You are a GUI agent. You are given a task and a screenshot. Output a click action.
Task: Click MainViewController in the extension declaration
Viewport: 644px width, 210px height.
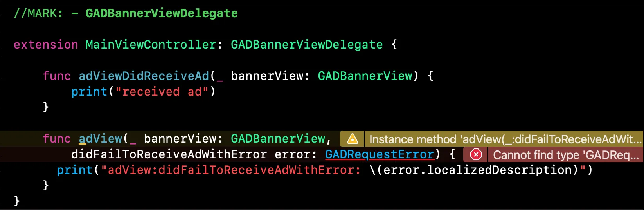click(151, 45)
